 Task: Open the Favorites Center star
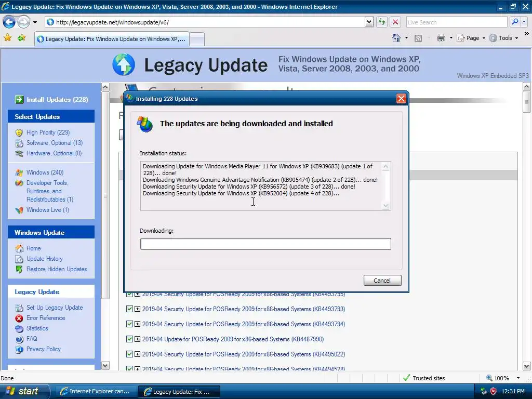7,38
